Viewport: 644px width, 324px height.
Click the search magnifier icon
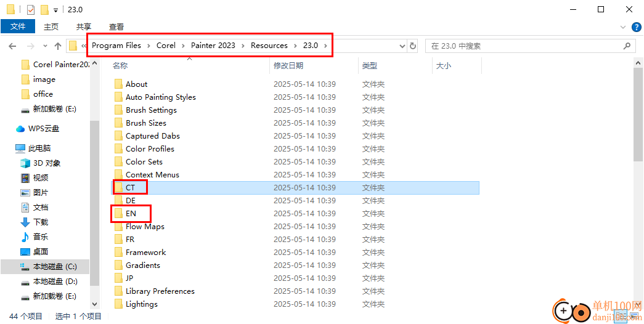click(x=627, y=46)
